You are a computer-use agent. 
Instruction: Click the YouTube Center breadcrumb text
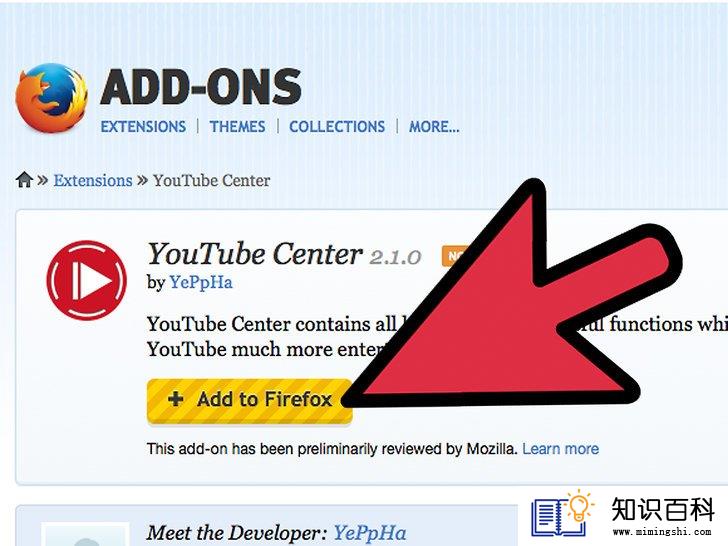[212, 180]
